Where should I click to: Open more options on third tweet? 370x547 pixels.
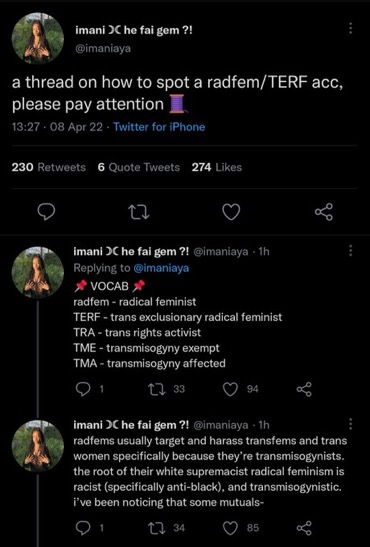[x=350, y=424]
